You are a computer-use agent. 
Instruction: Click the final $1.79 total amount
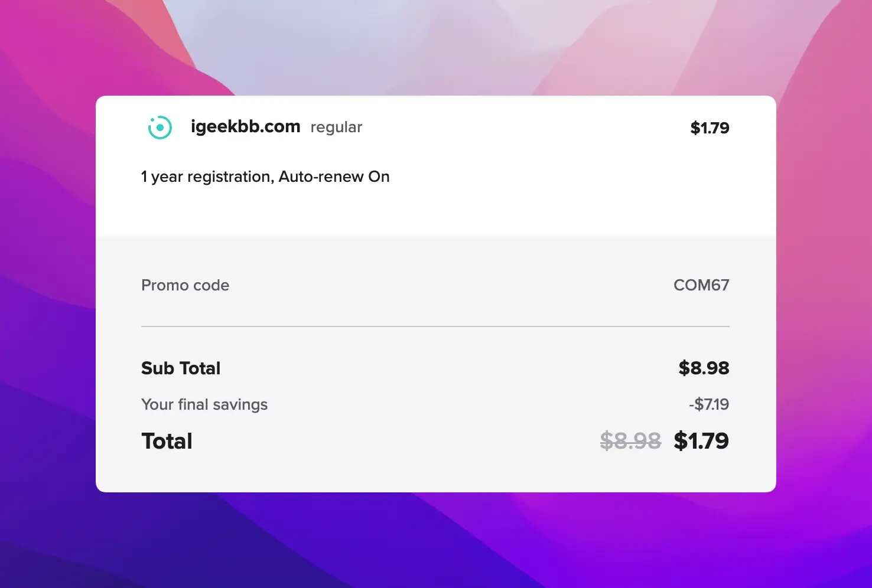(x=701, y=441)
